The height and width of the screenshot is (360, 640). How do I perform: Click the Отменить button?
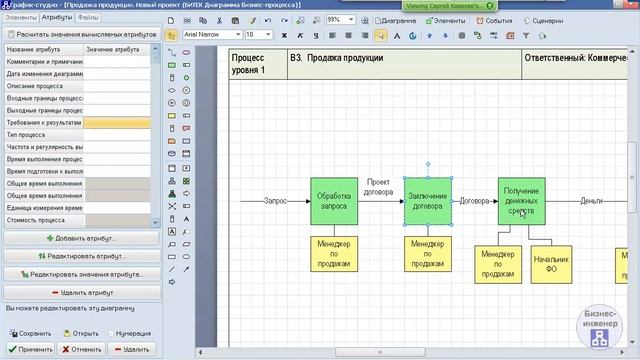pos(82,349)
